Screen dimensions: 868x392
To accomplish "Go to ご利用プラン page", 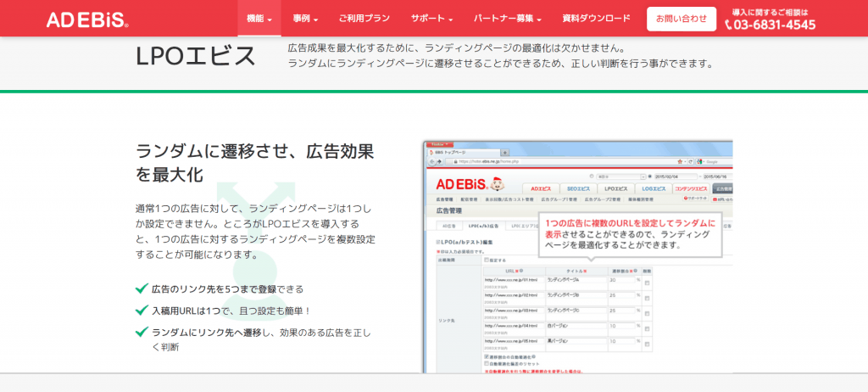I will click(364, 19).
